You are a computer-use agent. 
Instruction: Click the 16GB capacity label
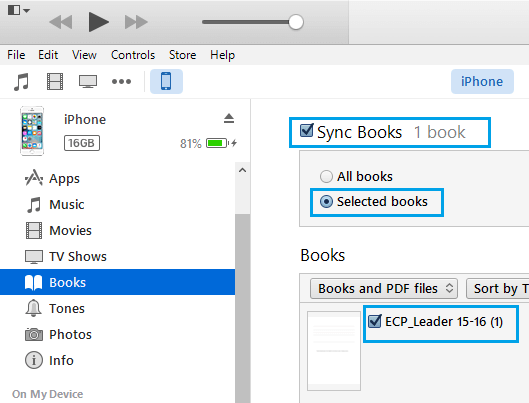click(82, 143)
